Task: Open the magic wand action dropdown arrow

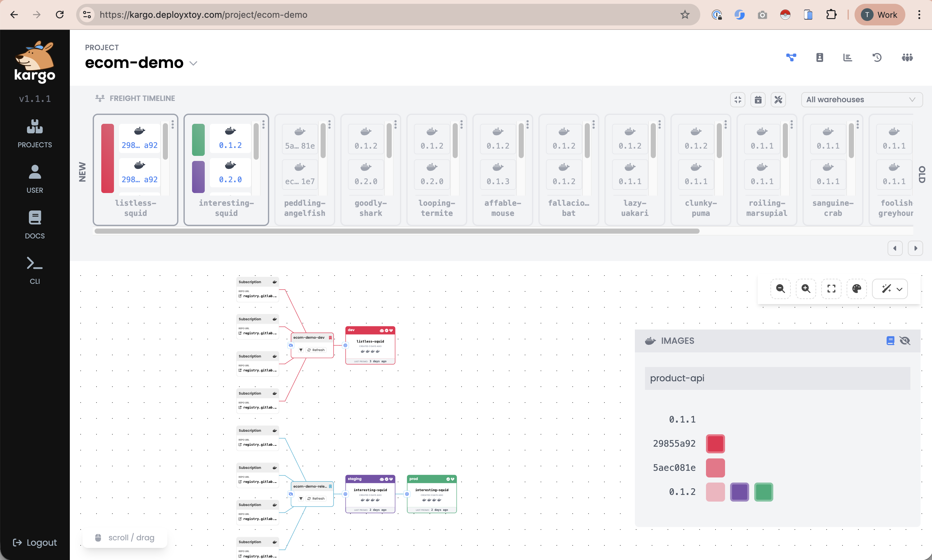Action: click(x=900, y=289)
